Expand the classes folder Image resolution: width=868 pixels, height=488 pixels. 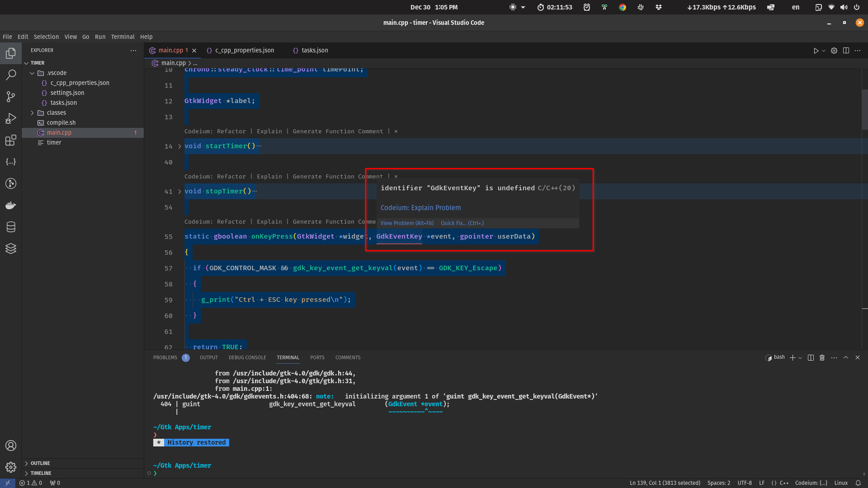[32, 113]
